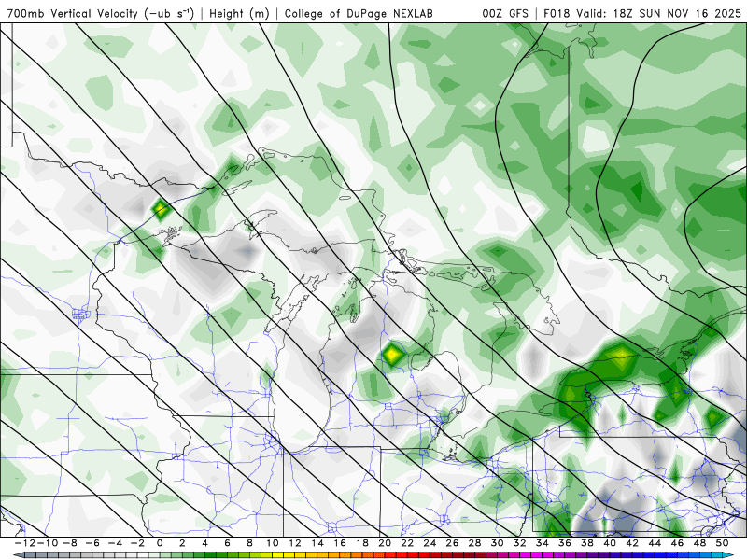Click 'College of DuPage NEXLAB' header text
The width and height of the screenshot is (747, 560).
coord(359,14)
